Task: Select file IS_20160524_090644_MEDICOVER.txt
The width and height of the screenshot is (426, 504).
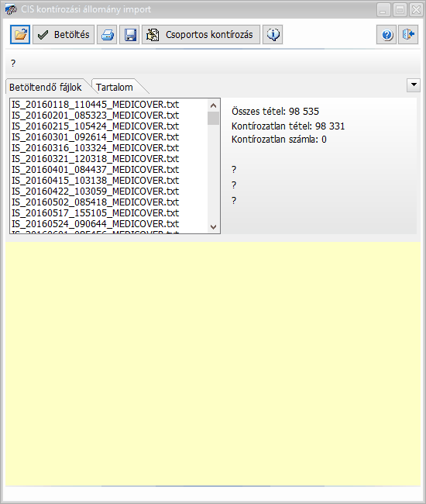Action: (95, 224)
